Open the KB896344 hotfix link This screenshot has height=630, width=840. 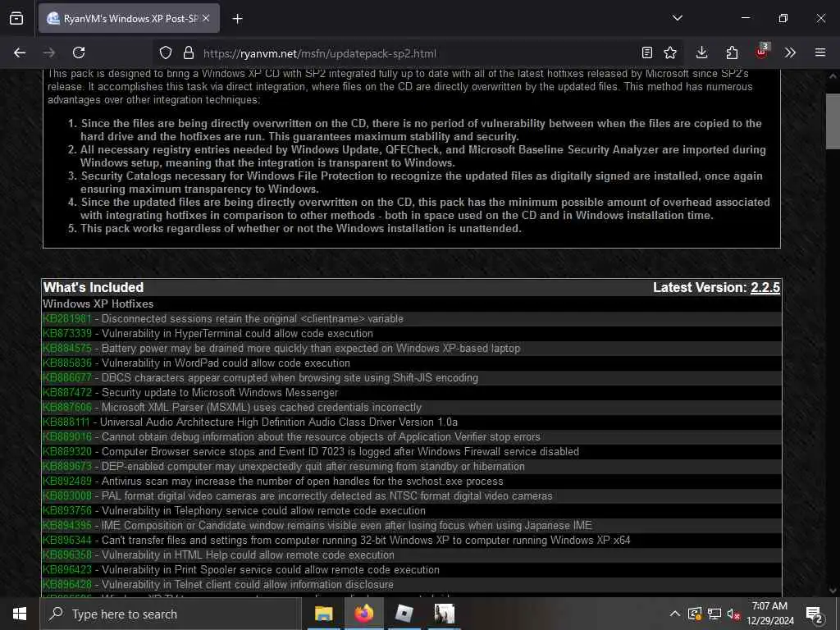coord(67,540)
